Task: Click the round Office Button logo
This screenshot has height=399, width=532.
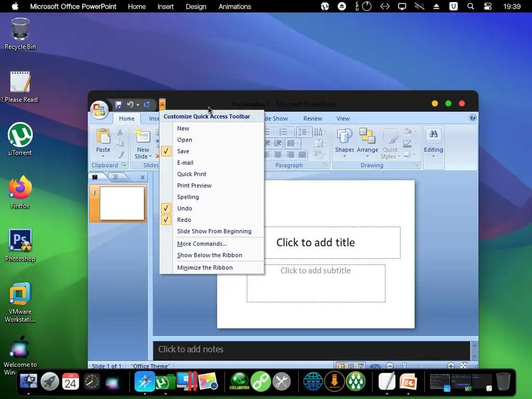Action: 99,110
